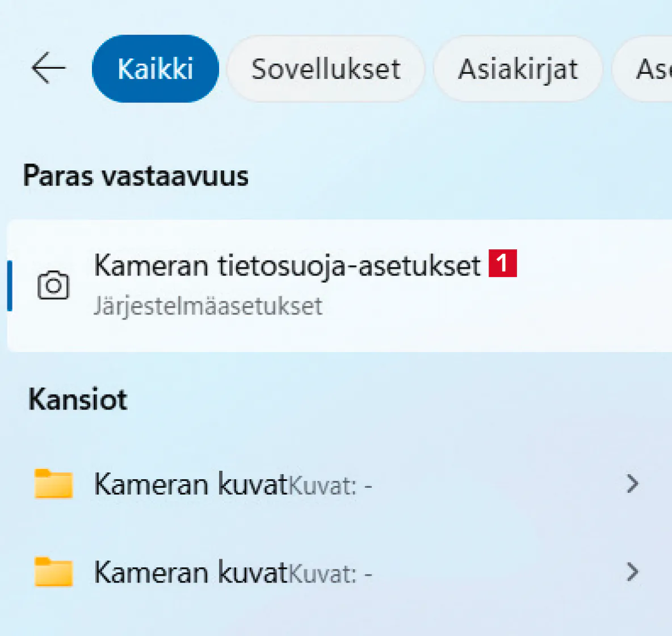Screen dimensions: 672x636
Task: Click the Paras vastaavuus heading
Action: 136,175
